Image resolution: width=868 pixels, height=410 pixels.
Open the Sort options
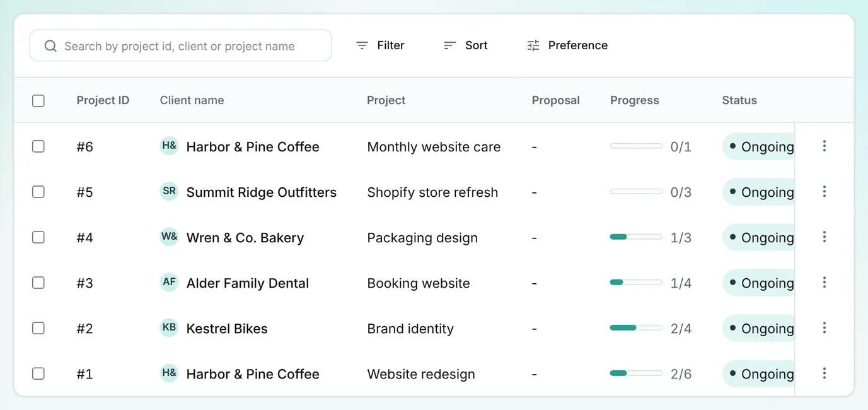pos(465,45)
